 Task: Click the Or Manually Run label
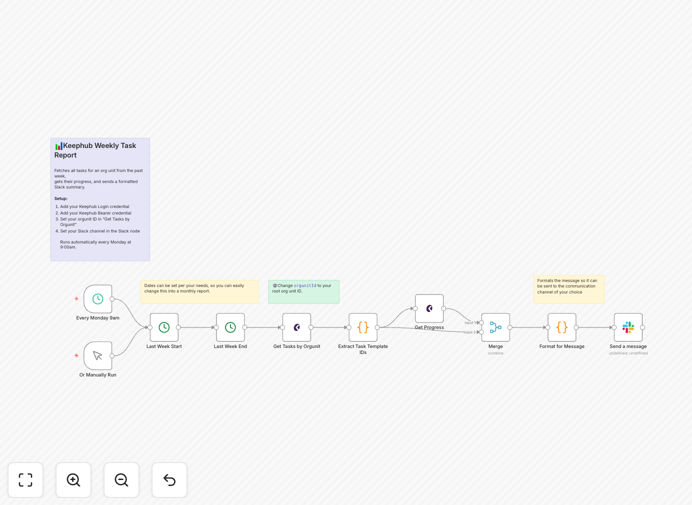[x=98, y=375]
